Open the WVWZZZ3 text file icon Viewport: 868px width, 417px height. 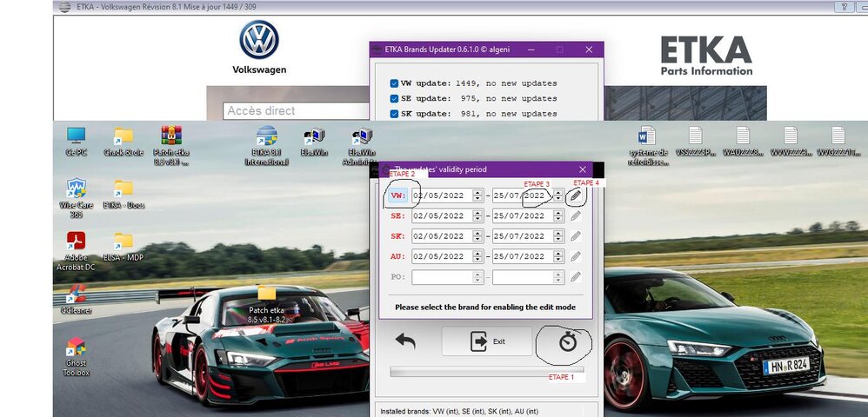click(791, 142)
